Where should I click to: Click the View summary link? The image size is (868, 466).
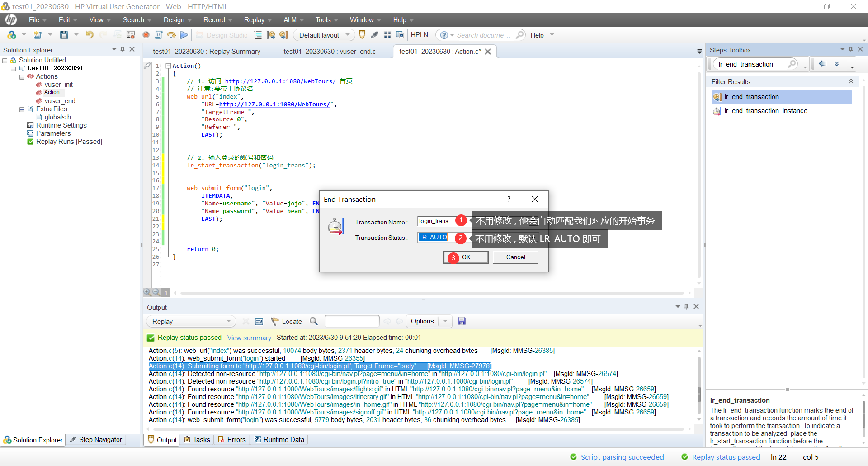coord(249,338)
